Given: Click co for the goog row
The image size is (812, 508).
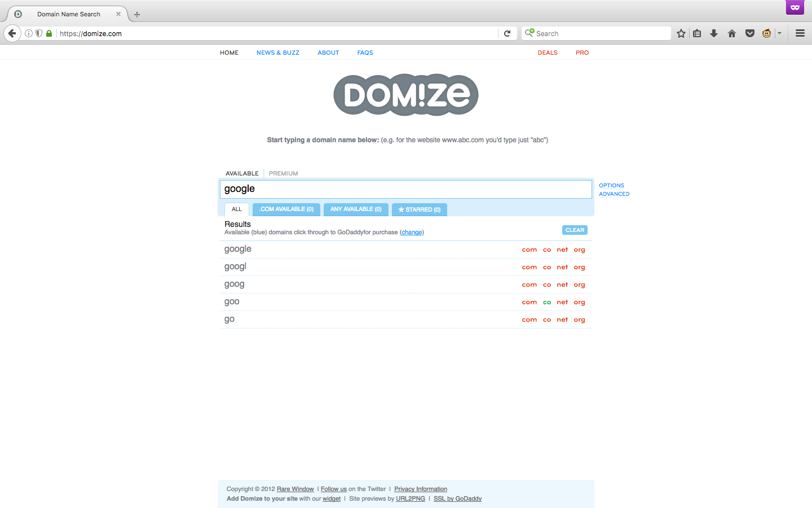Looking at the screenshot, I should [547, 284].
